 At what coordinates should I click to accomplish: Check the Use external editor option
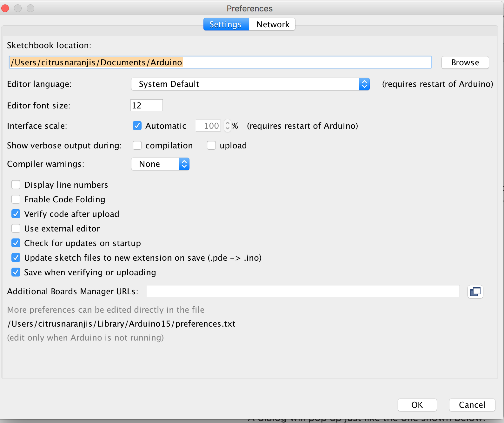coord(16,229)
